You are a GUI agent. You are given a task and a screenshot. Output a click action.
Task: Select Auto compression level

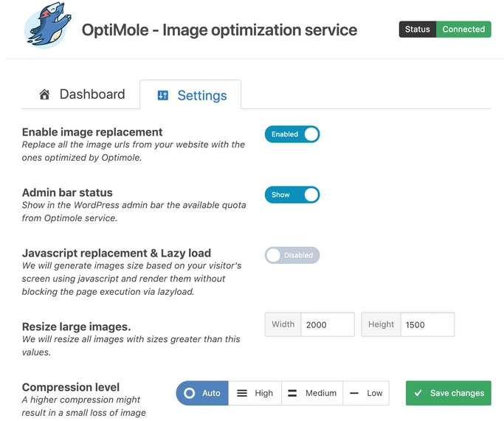click(x=202, y=393)
